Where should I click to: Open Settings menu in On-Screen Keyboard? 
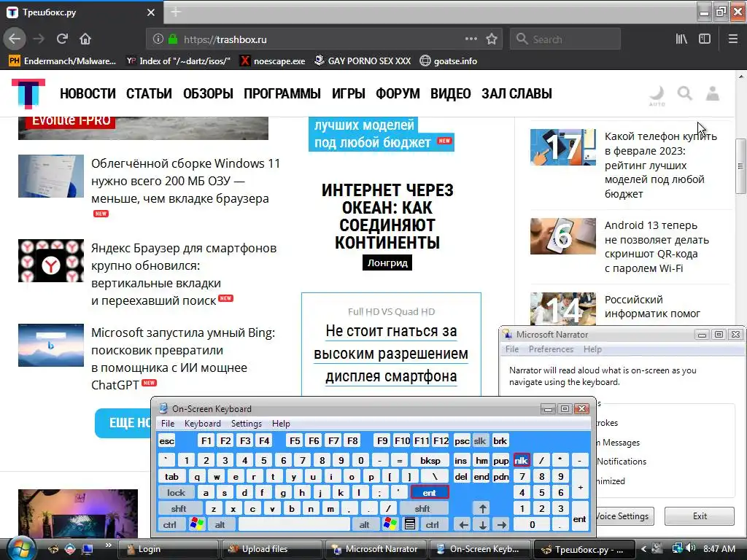[x=247, y=424]
